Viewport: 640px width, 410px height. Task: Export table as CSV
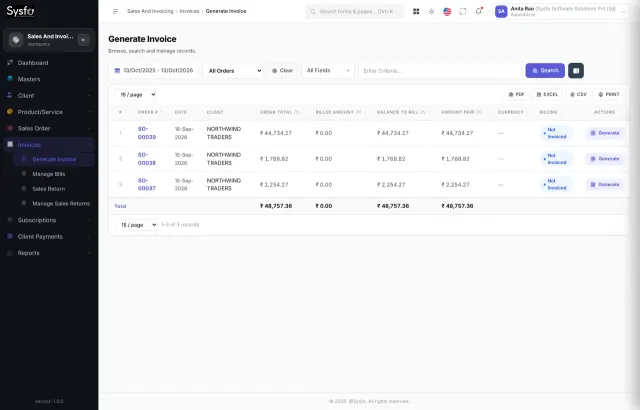pyautogui.click(x=578, y=95)
